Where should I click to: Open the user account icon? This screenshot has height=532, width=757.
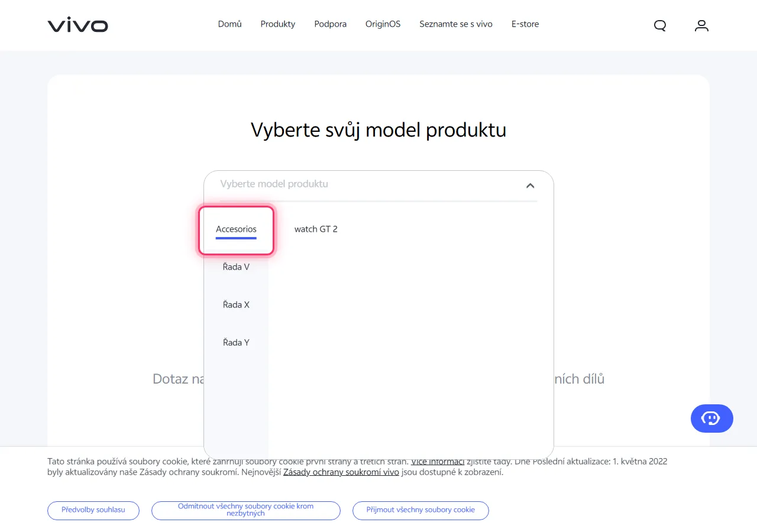coord(701,25)
